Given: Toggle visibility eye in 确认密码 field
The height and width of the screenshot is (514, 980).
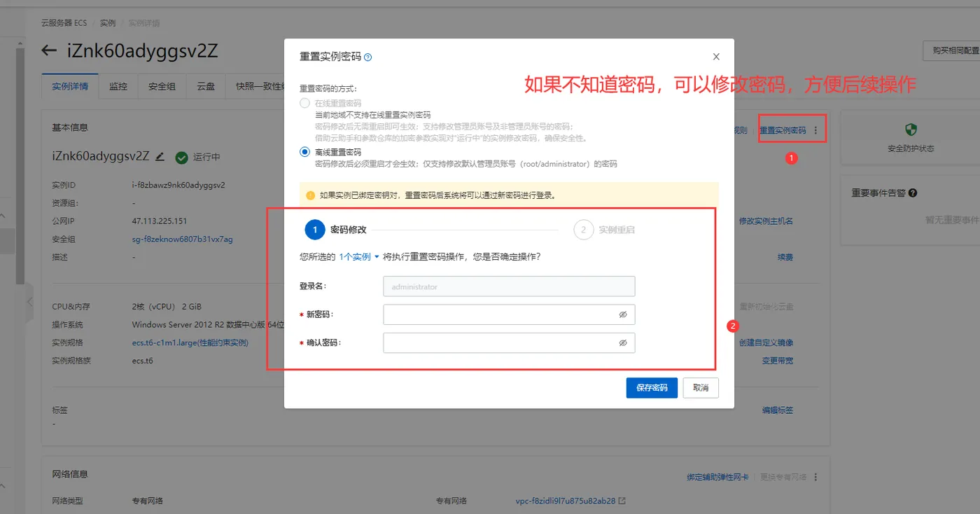Looking at the screenshot, I should click(623, 343).
